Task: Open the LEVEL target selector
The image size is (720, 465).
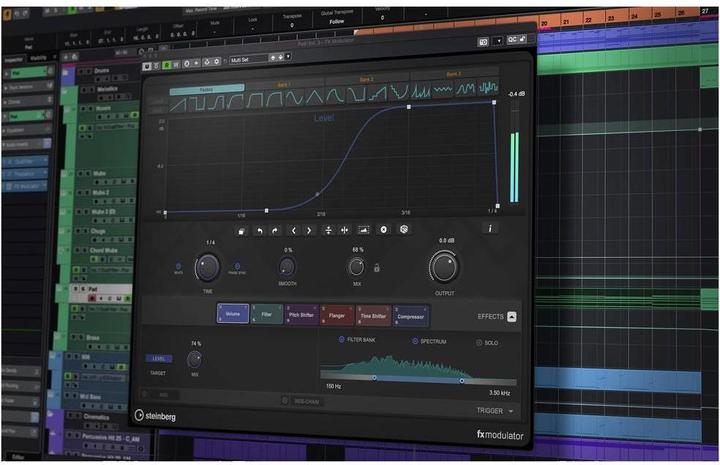Action: pyautogui.click(x=158, y=359)
